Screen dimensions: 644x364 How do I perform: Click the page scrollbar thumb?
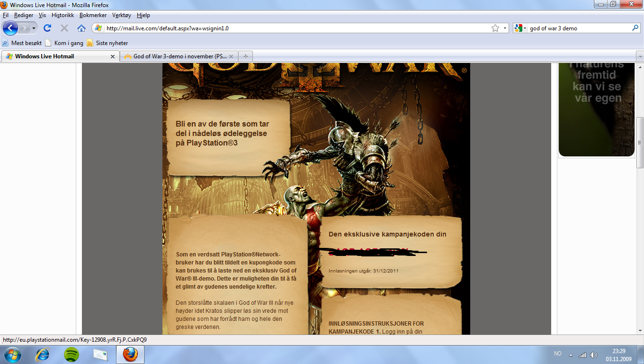pos(640,142)
